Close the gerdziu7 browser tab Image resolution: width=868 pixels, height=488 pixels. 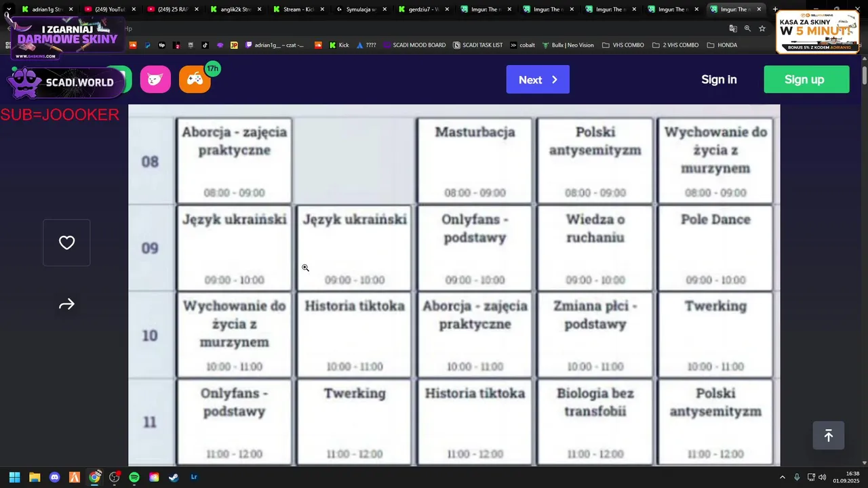click(447, 9)
